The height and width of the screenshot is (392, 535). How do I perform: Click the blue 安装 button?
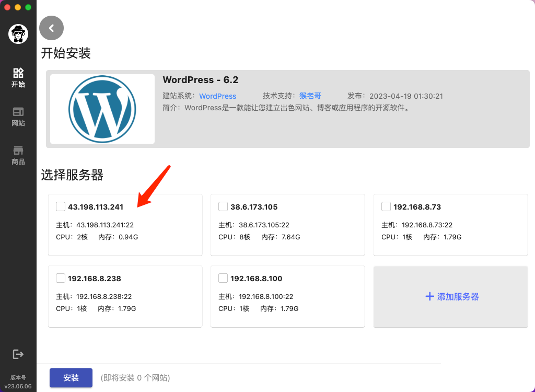(x=71, y=378)
